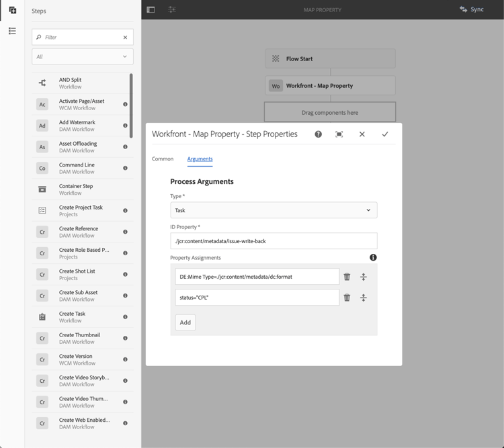Clear the Filter search field
The width and height of the screenshot is (504, 448).
pyautogui.click(x=126, y=38)
